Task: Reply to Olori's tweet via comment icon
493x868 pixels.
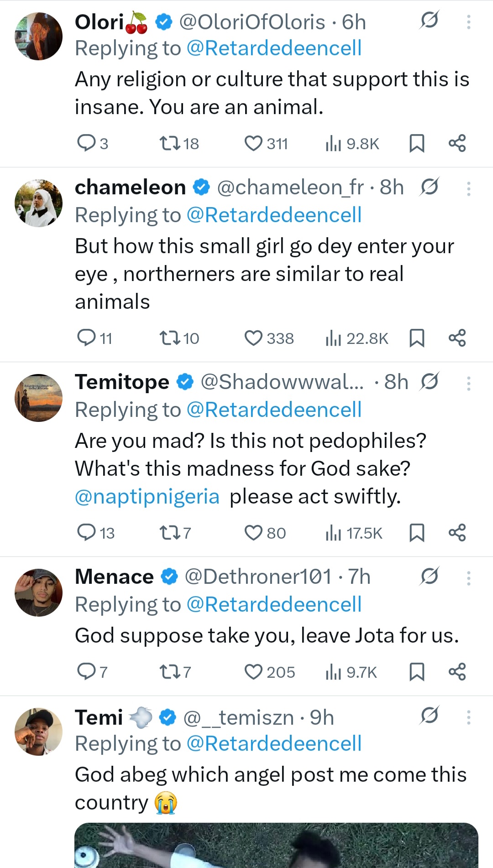Action: coord(86,143)
